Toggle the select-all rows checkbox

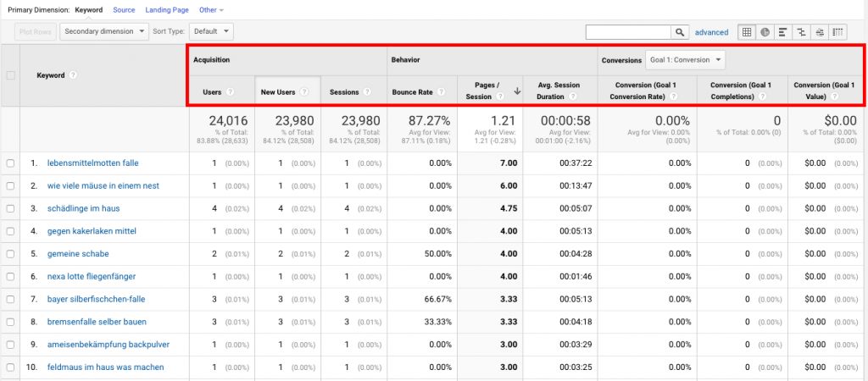(10, 75)
